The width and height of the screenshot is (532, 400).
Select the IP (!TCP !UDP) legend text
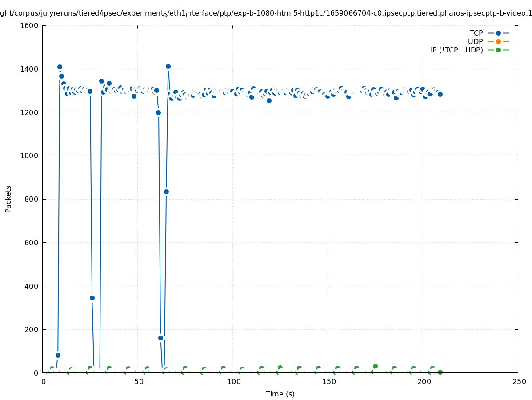coord(456,50)
